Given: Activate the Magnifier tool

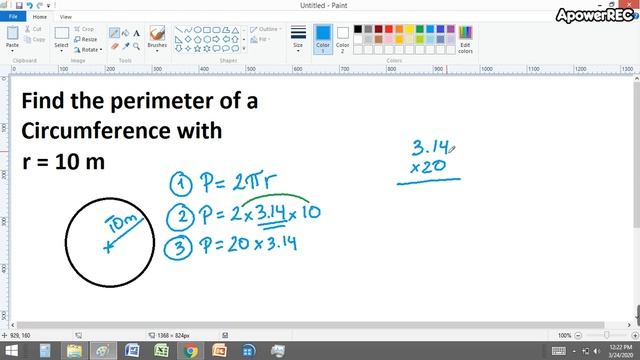Looking at the screenshot, I should [x=137, y=47].
